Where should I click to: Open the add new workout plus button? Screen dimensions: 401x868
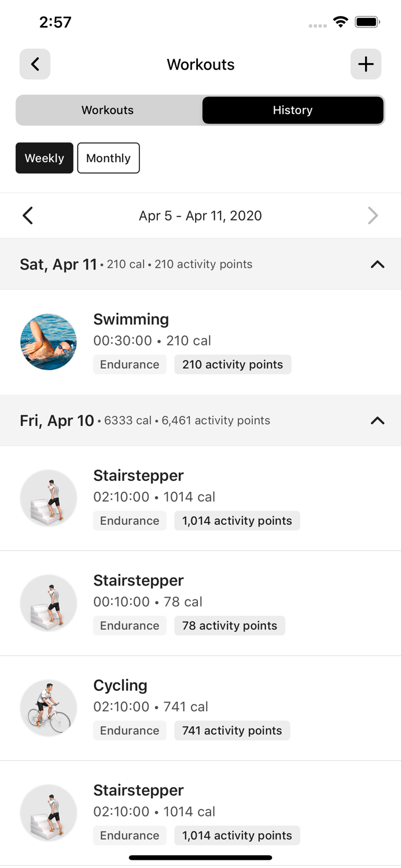pos(366,64)
